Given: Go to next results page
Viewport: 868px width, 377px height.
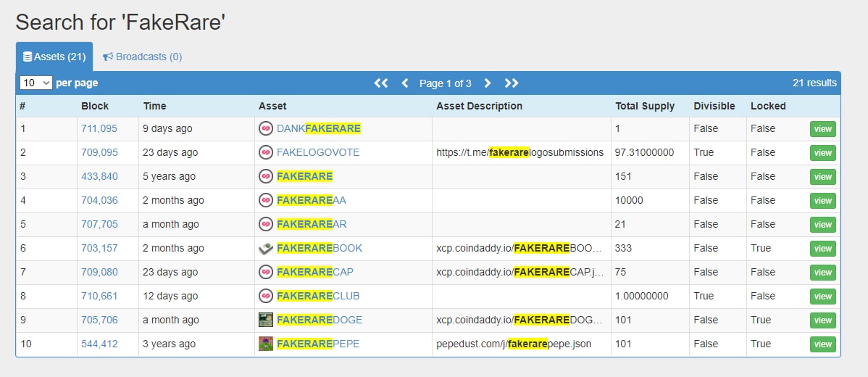Looking at the screenshot, I should pyautogui.click(x=487, y=83).
